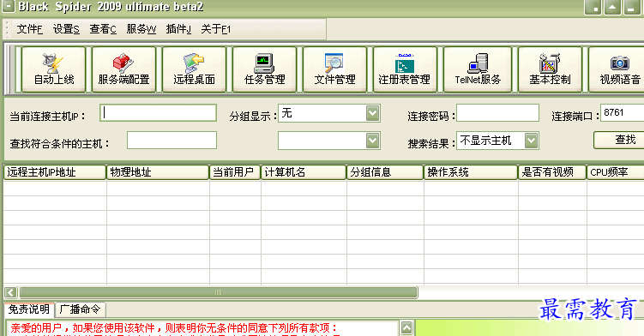Click the 计算机名 column header
The height and width of the screenshot is (336, 644).
tap(304, 172)
